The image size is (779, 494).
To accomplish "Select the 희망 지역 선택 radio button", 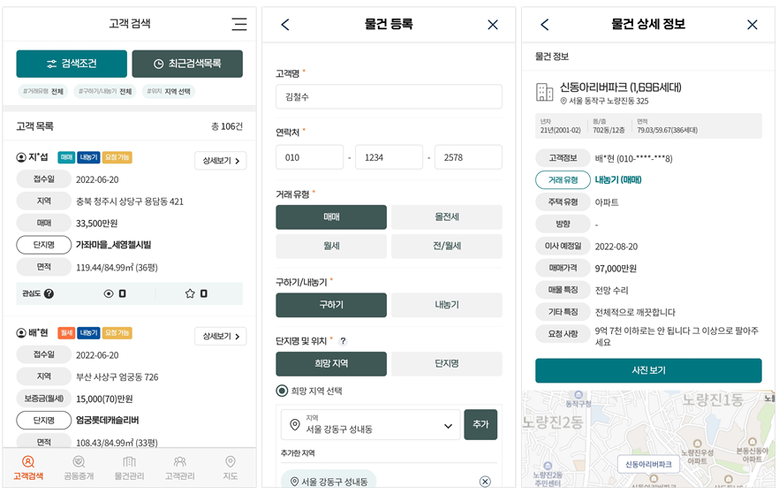I will 282,391.
